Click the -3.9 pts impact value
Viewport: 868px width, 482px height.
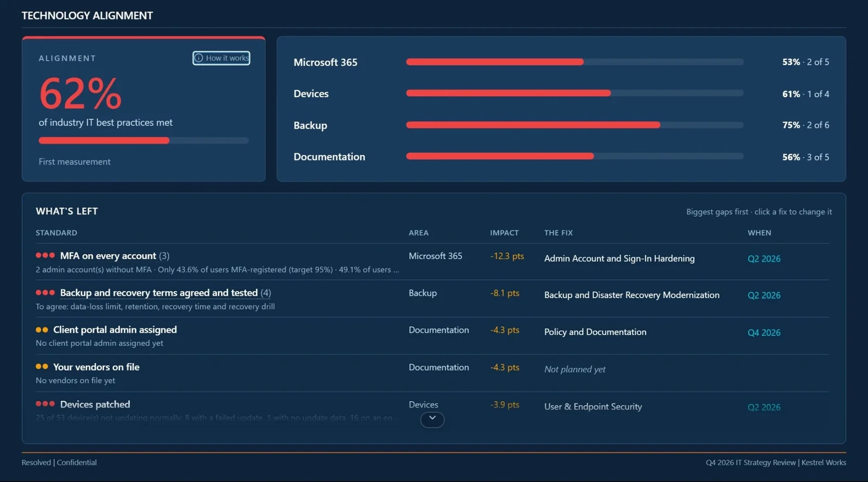(x=505, y=404)
